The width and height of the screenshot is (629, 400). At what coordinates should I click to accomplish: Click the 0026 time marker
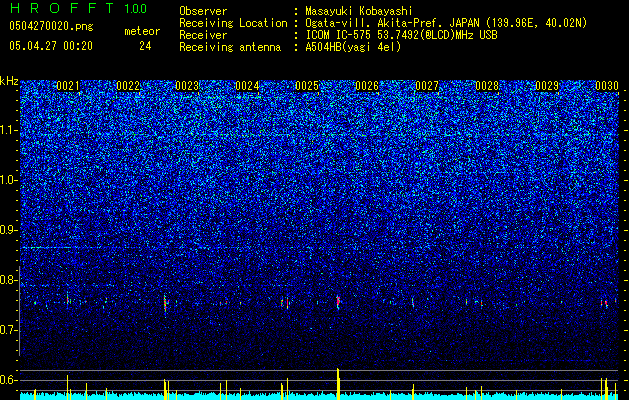click(x=367, y=86)
